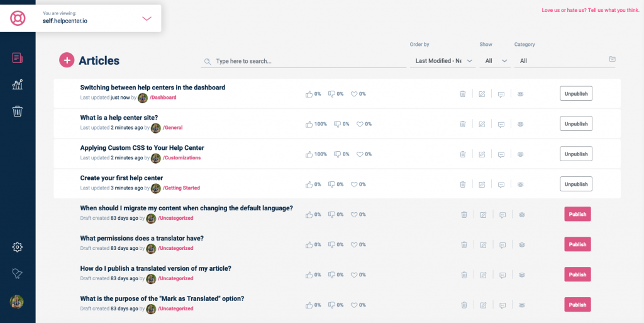Expand the Order by Last Modified dropdown
Viewport: 644px width, 323px height.
pyautogui.click(x=443, y=61)
